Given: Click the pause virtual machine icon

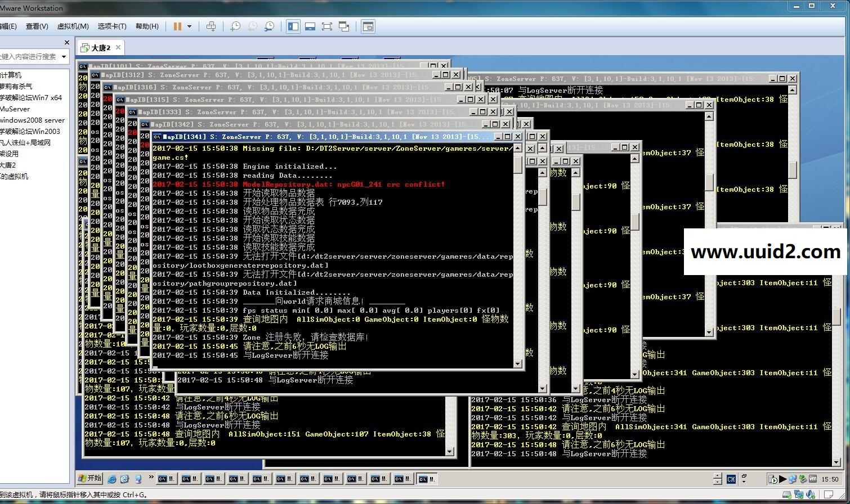Looking at the screenshot, I should [177, 26].
